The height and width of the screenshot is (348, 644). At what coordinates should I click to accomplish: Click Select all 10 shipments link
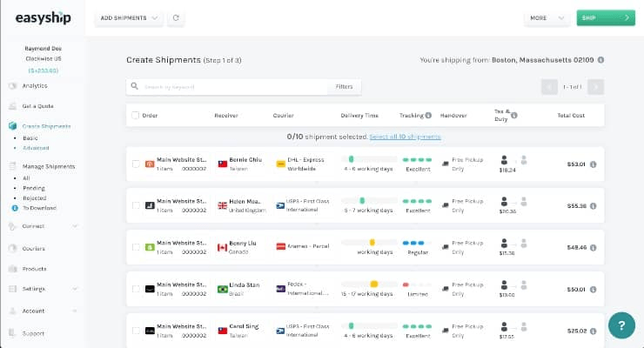[x=405, y=137]
